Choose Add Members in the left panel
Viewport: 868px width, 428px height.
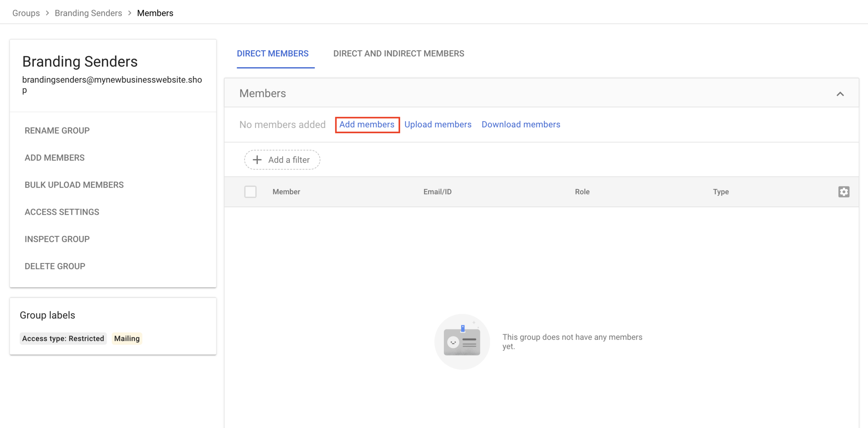pos(55,158)
